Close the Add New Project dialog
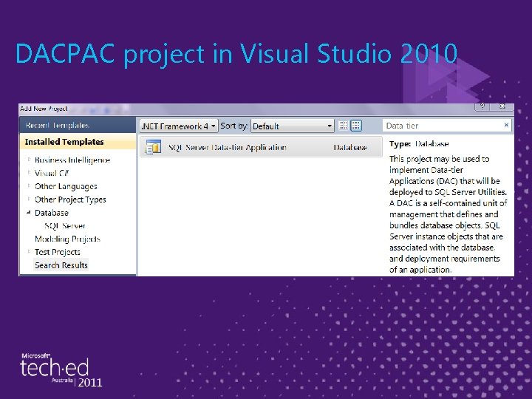Image resolution: width=532 pixels, height=399 pixels. [x=502, y=106]
